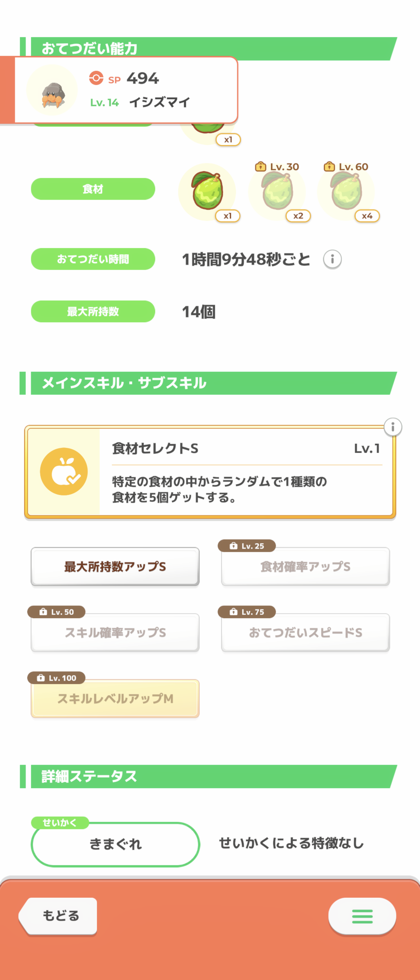Select the 最大所持数アップS sub skill
The width and height of the screenshot is (420, 980).
coord(115,567)
